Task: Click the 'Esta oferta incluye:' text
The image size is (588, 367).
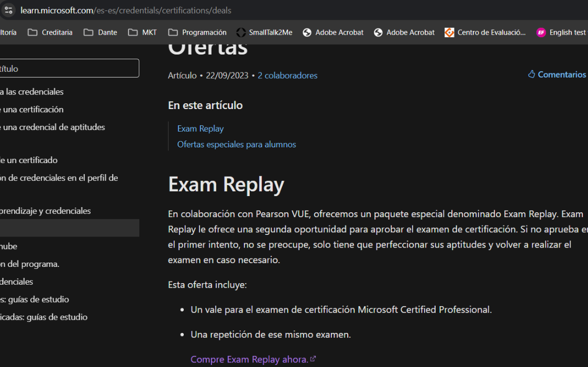Action: [207, 285]
